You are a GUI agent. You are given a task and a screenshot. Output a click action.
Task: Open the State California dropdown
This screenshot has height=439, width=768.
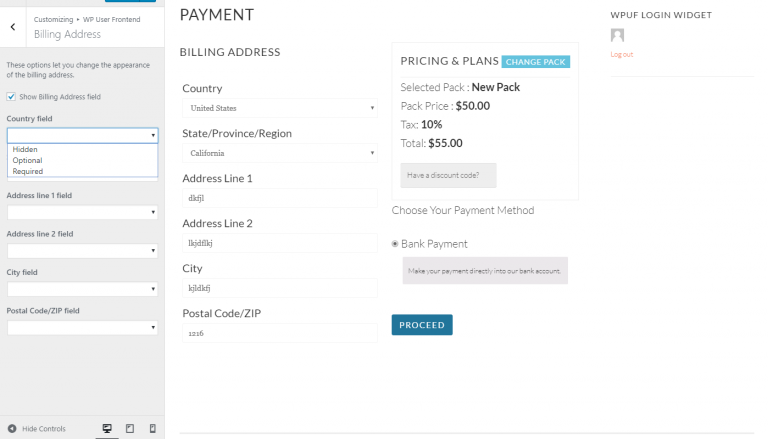(279, 153)
